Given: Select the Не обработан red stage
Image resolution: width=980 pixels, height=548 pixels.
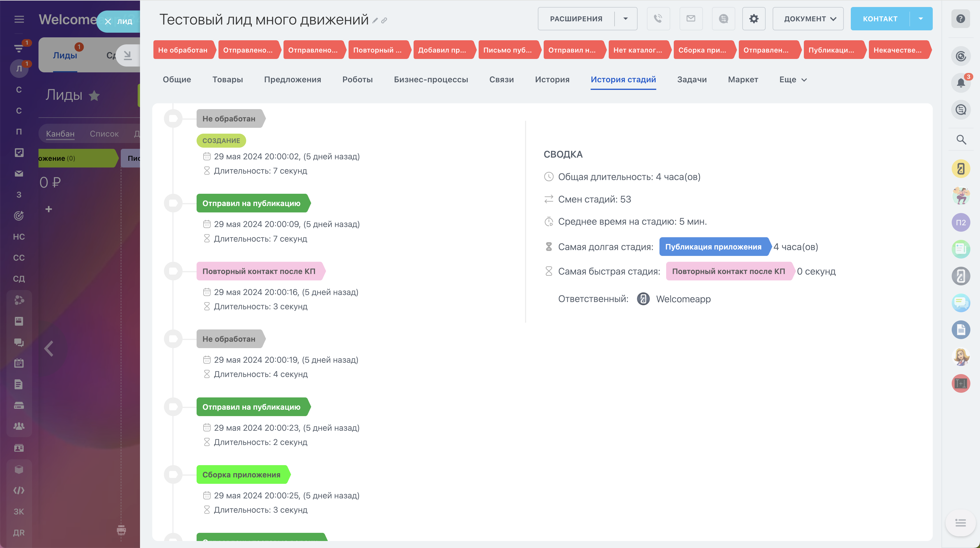Looking at the screenshot, I should (x=183, y=50).
